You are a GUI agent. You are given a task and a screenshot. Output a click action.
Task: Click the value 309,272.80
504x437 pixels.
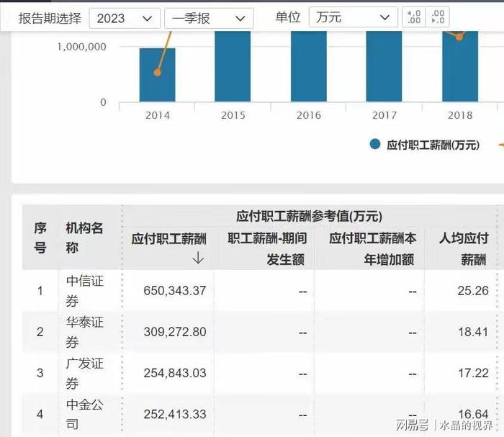174,332
